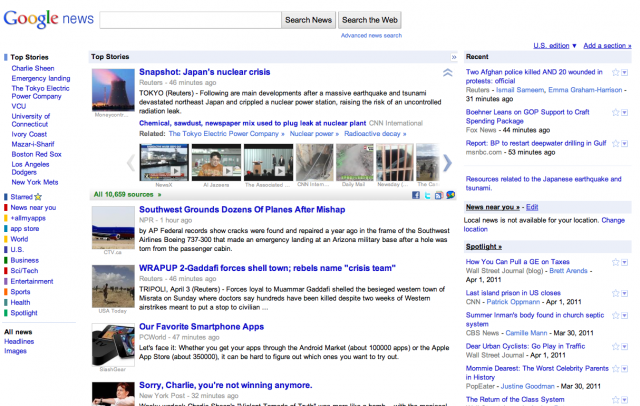This screenshot has width=640, height=406.
Task: Play the Al Jazeera video thumbnail
Action: (216, 162)
